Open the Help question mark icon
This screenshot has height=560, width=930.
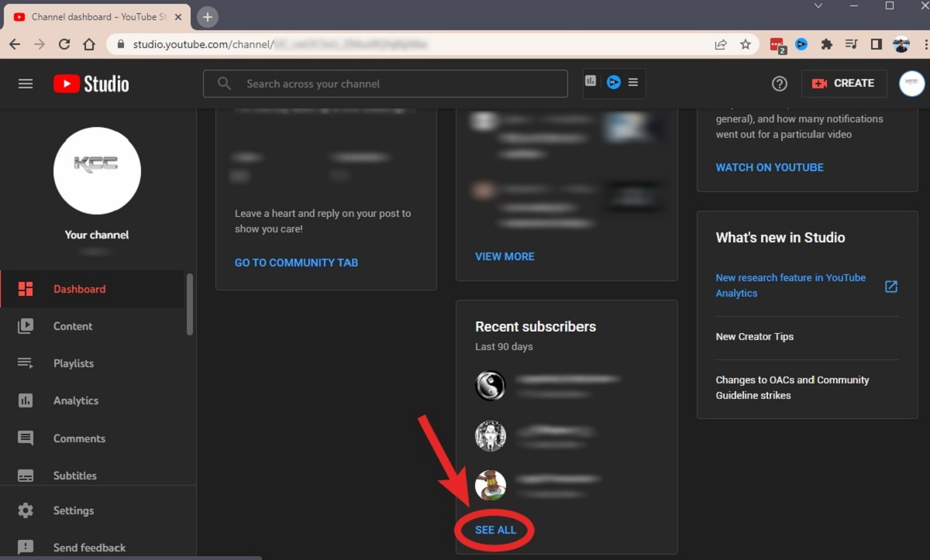(780, 84)
